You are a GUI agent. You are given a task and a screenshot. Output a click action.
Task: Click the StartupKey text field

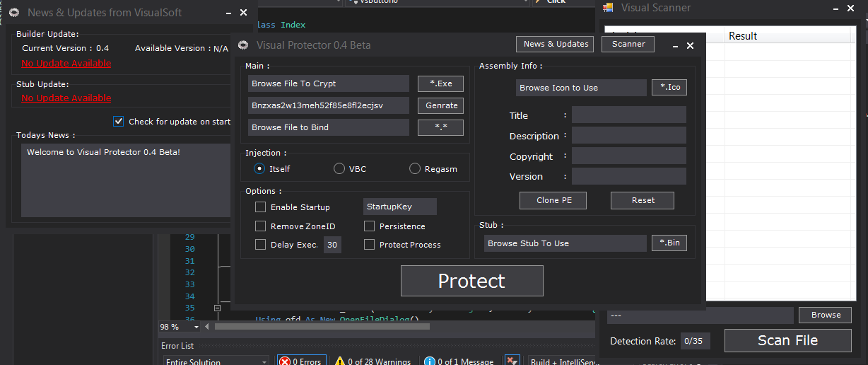click(400, 207)
